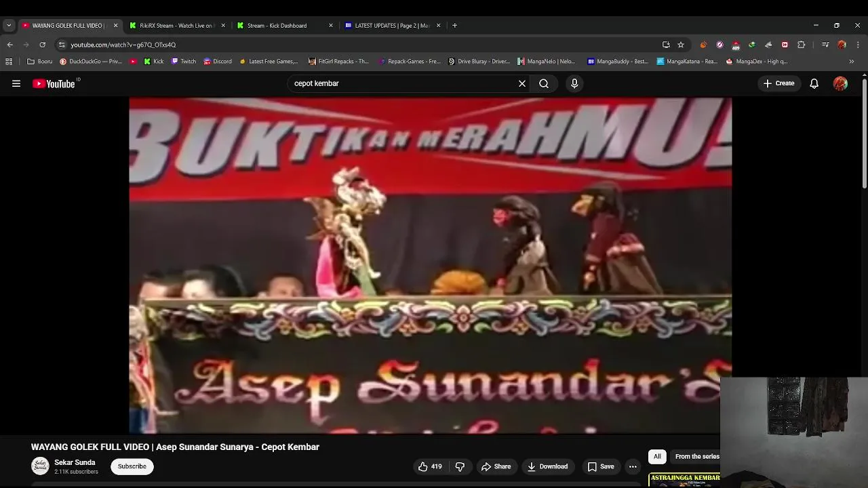Open the MangaDex bookmark
The height and width of the screenshot is (488, 868).
coord(757,62)
